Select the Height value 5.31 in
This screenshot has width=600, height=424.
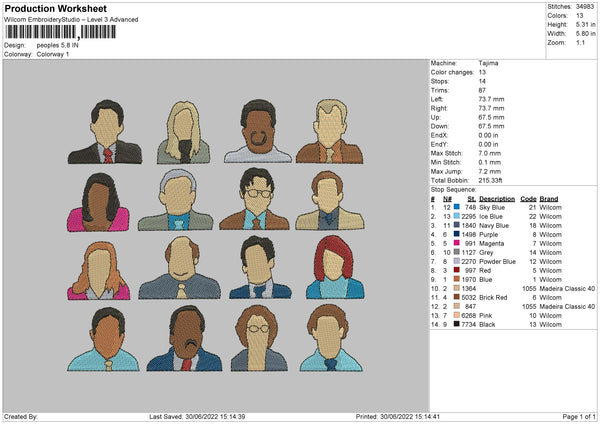point(585,24)
